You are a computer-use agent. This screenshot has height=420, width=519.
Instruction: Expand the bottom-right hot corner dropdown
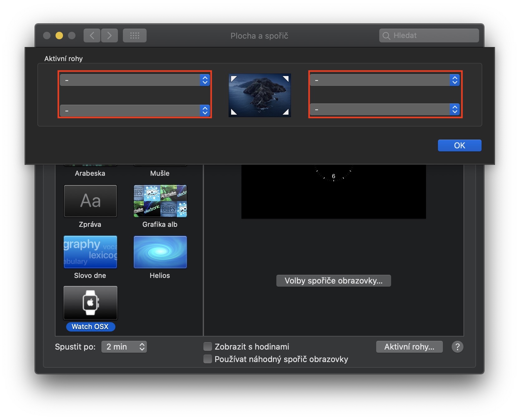[x=385, y=109]
